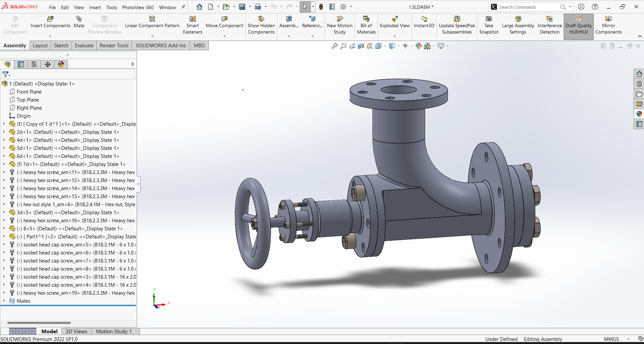Click Section View icon
644x344 pixels.
pyautogui.click(x=361, y=46)
